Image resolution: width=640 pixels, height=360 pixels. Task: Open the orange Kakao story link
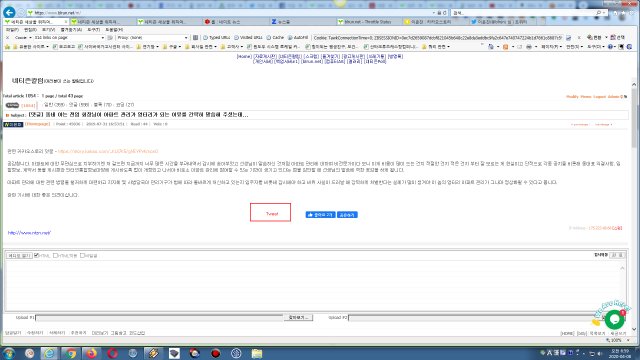(108, 151)
